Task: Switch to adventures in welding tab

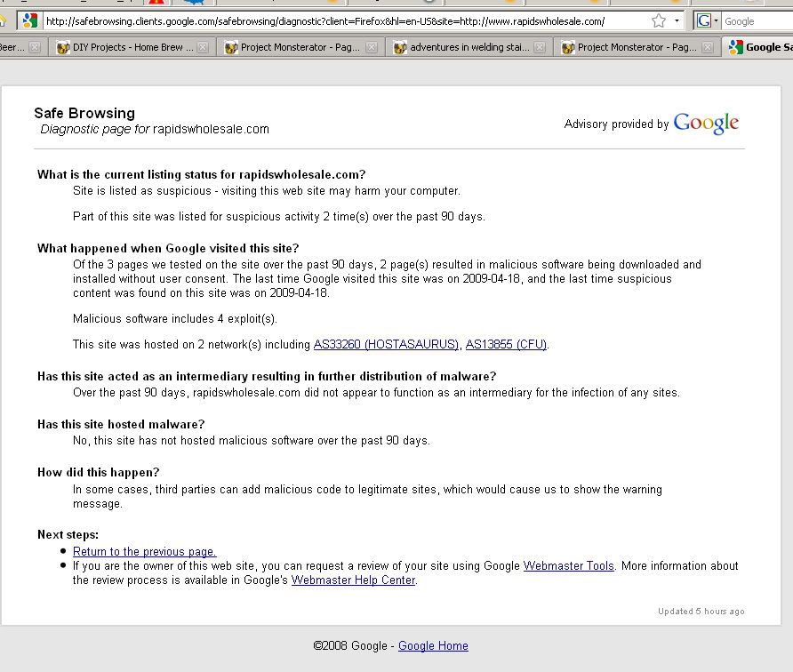Action: tap(469, 47)
